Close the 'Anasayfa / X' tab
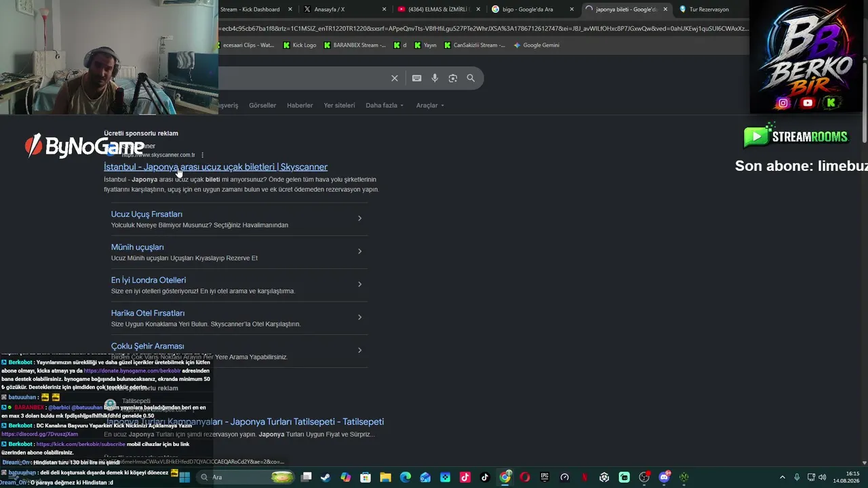The width and height of the screenshot is (868, 488). click(384, 9)
